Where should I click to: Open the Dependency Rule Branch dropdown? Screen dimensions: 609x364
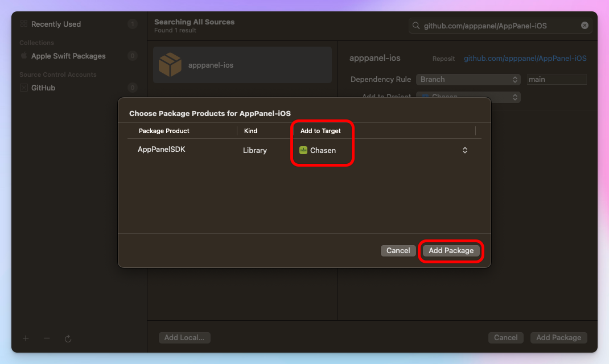point(468,79)
